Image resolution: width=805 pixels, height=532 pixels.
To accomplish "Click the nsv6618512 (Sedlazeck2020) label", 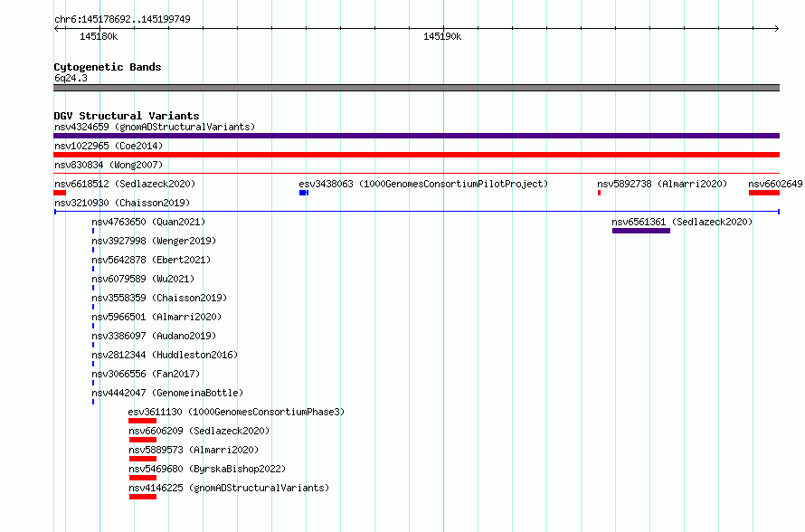I will pos(125,184).
